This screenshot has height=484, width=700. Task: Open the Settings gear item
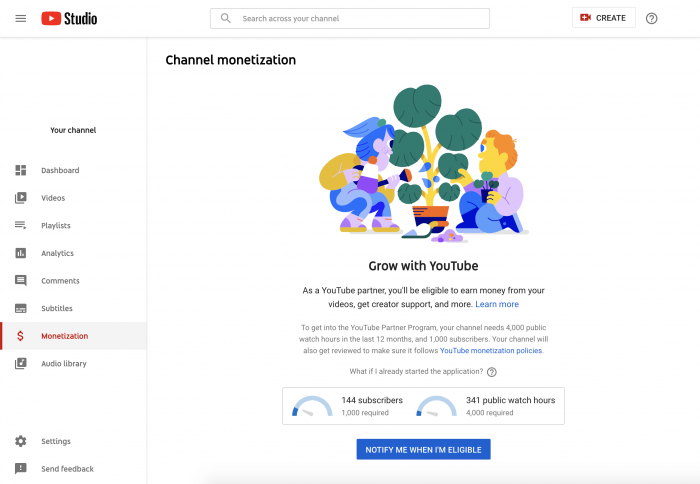point(21,441)
